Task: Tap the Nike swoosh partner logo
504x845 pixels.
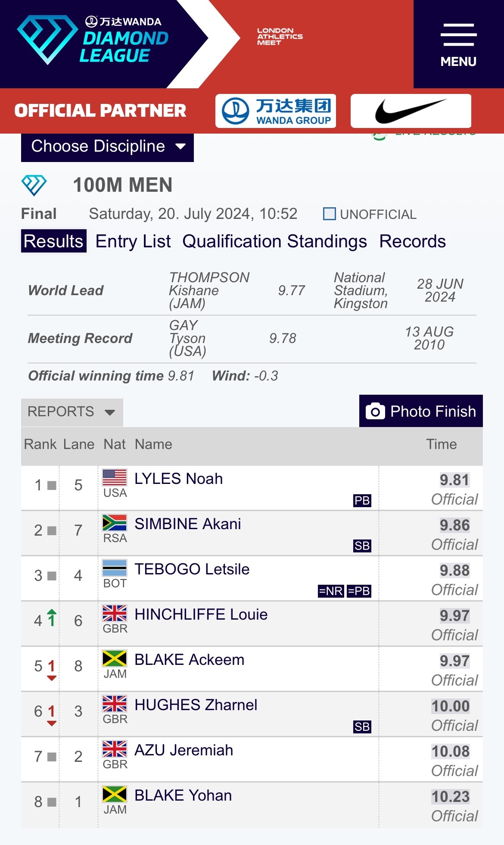Action: tap(411, 111)
